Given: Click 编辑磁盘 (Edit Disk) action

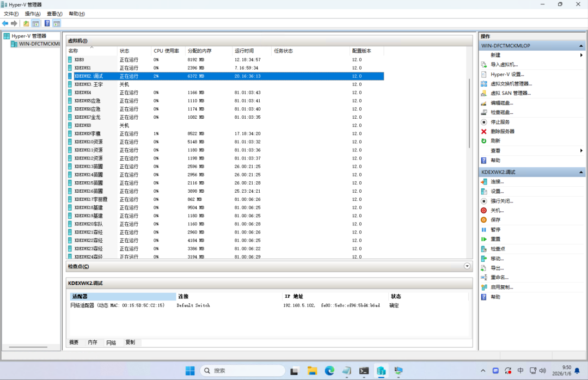Looking at the screenshot, I should [502, 103].
